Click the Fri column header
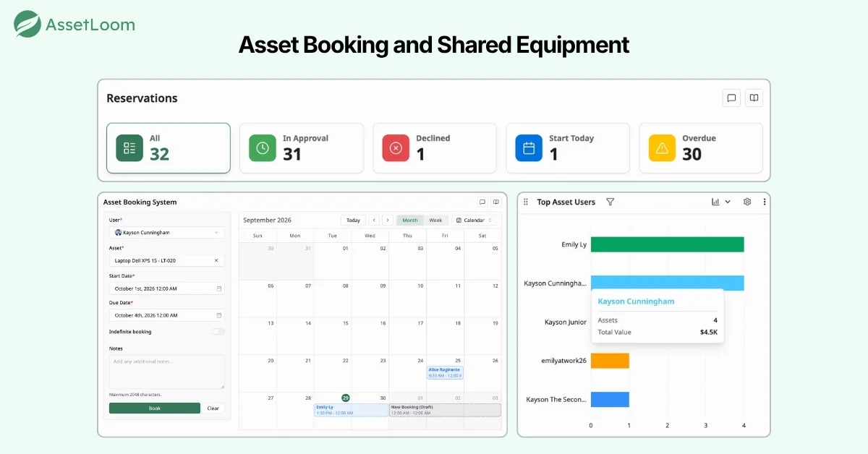This screenshot has height=454, width=868. (x=445, y=236)
